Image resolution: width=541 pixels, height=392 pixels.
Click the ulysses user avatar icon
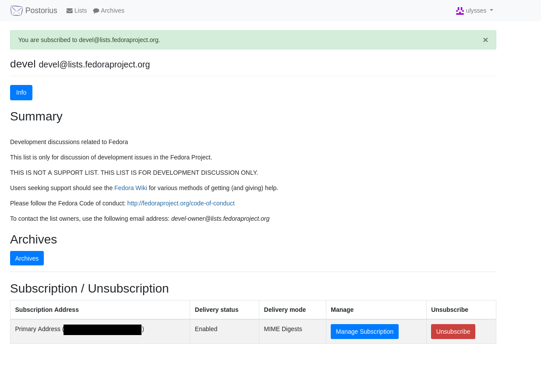point(460,11)
